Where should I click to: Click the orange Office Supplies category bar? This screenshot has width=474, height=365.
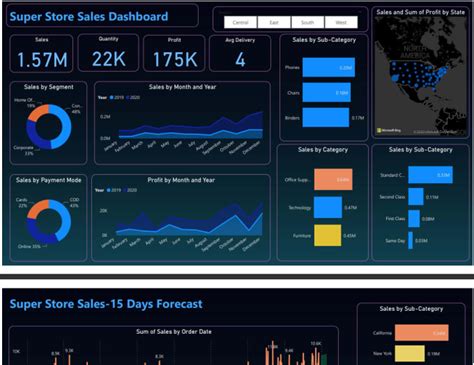[333, 179]
